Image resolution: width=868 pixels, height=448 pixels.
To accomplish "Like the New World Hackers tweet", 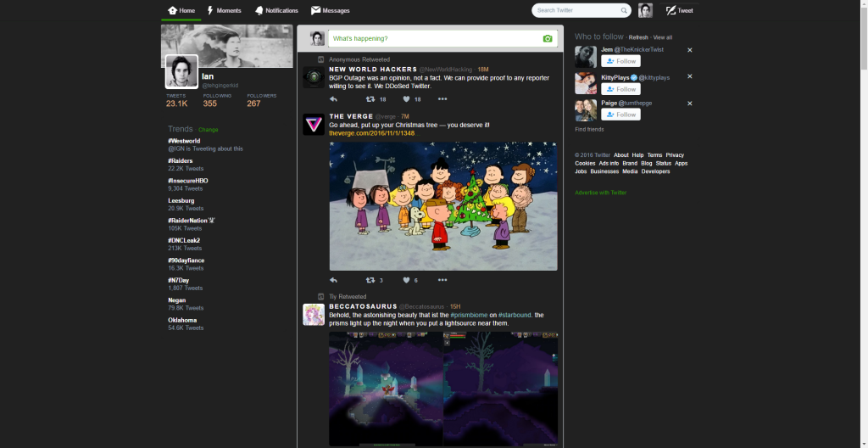I will (406, 99).
